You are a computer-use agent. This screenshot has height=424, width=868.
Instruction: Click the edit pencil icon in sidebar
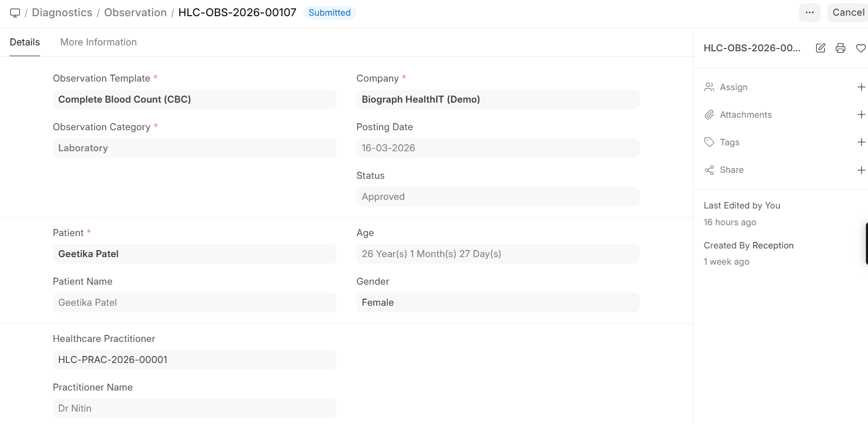coord(820,48)
